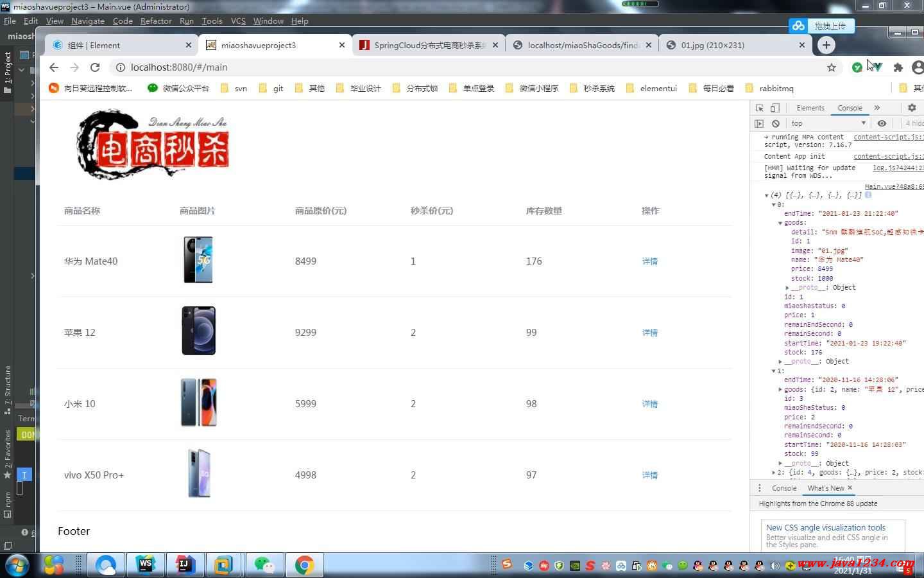Activate the DevTools inspect element picker
This screenshot has width=924, height=578.
(760, 108)
